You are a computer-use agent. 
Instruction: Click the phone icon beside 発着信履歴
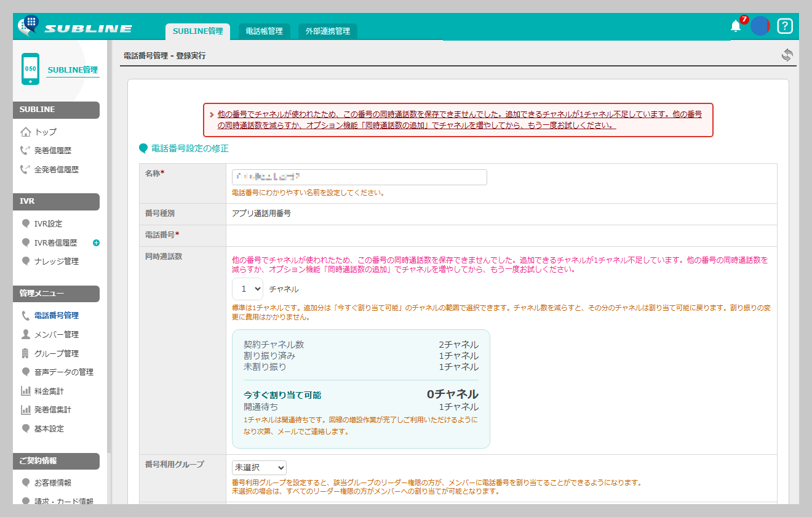(x=25, y=150)
